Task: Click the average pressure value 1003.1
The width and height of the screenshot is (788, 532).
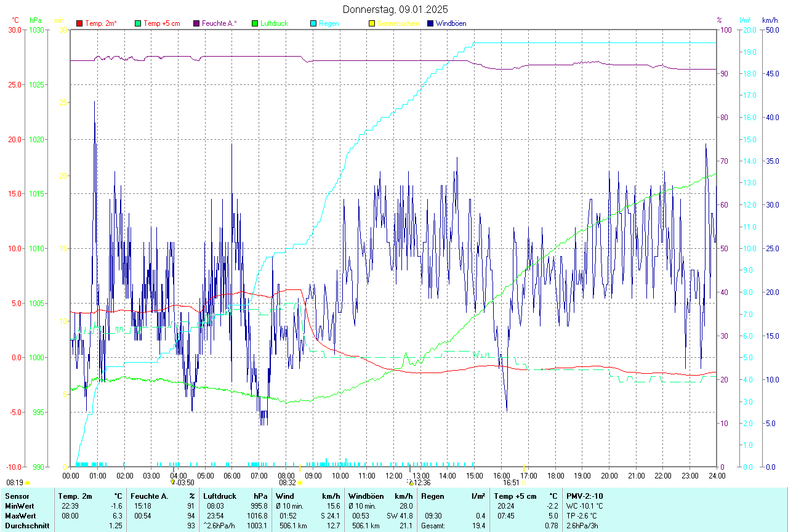Action: click(257, 526)
